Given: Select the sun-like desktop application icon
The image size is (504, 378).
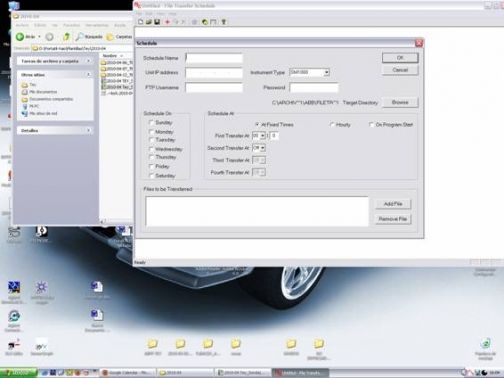Looking at the screenshot, I should coord(41,291).
